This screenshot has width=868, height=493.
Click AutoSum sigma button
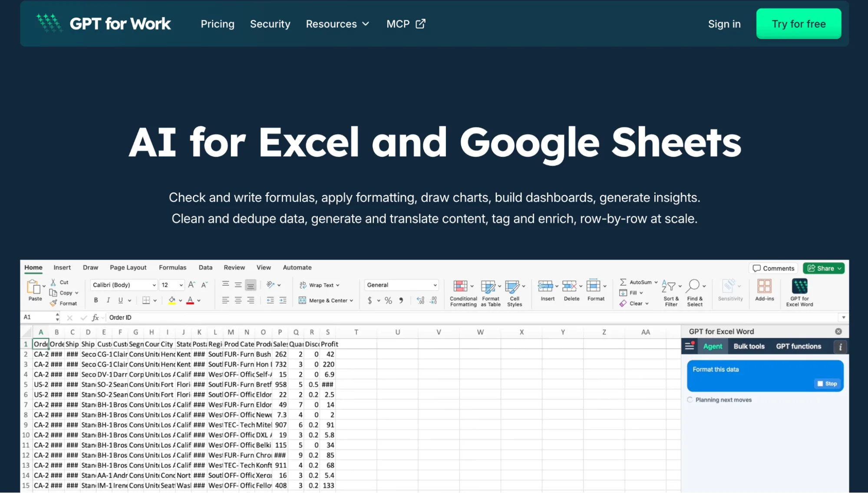638,282
